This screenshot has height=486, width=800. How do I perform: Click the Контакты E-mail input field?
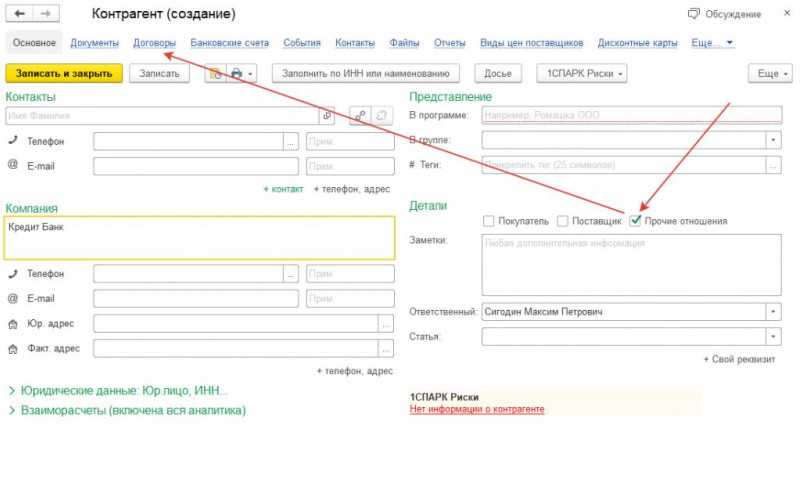tap(196, 166)
